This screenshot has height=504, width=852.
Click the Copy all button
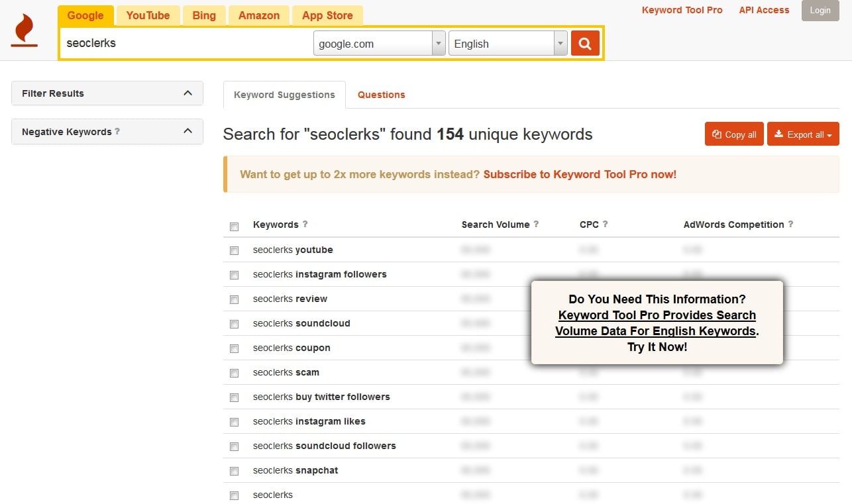click(x=734, y=134)
